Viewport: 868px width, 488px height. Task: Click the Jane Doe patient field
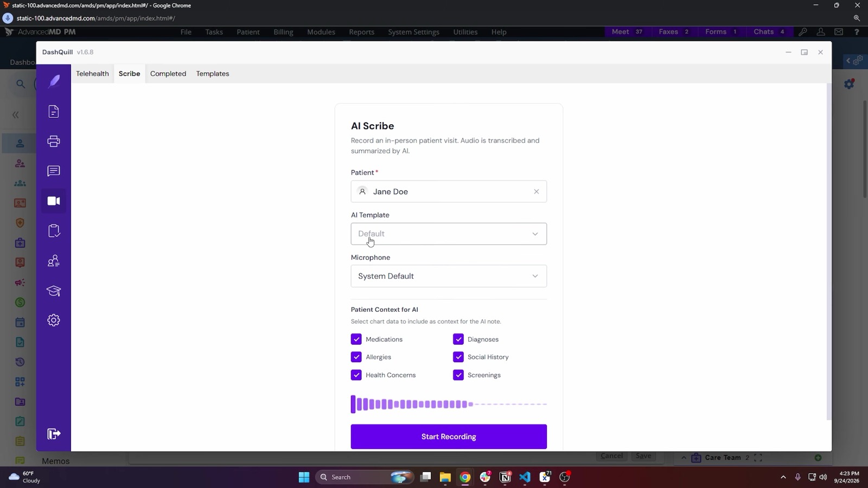click(449, 191)
